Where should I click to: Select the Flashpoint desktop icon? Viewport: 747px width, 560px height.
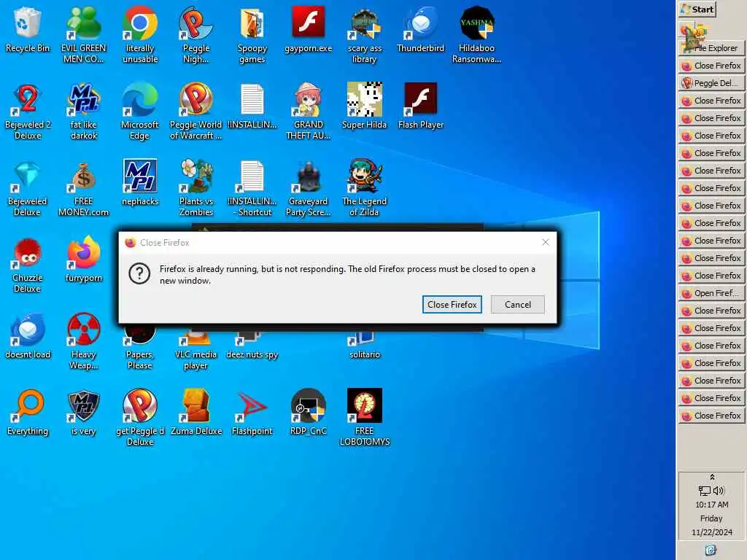pyautogui.click(x=252, y=413)
